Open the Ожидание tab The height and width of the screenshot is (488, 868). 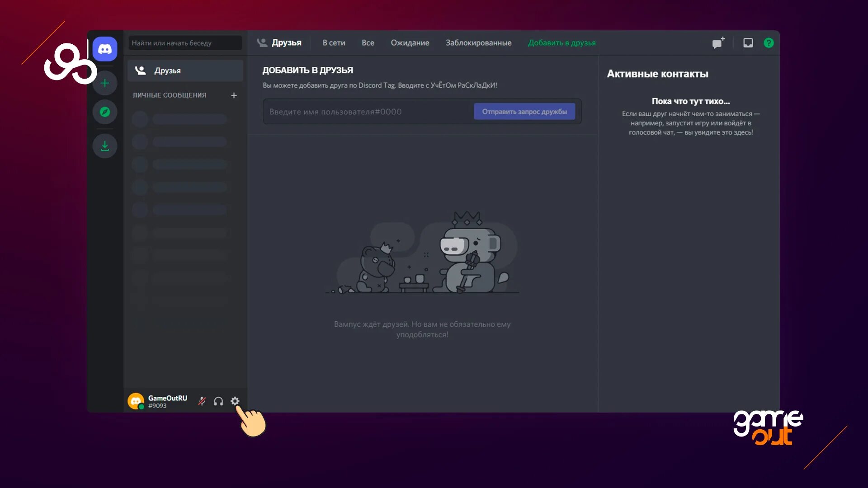(x=410, y=43)
